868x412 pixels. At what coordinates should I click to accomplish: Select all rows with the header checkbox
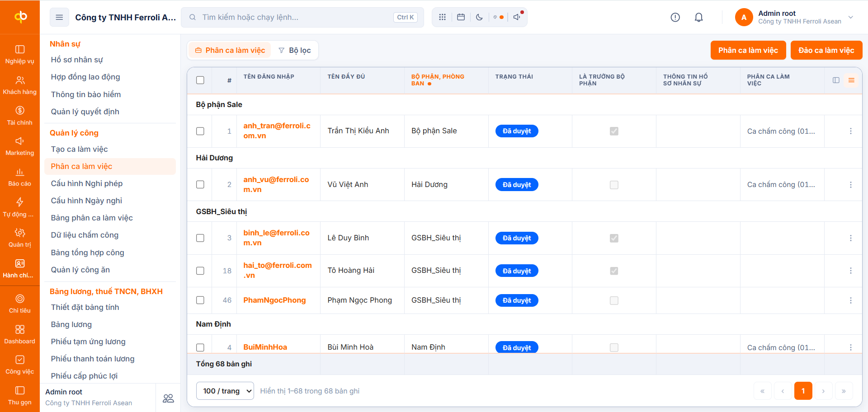tap(200, 80)
